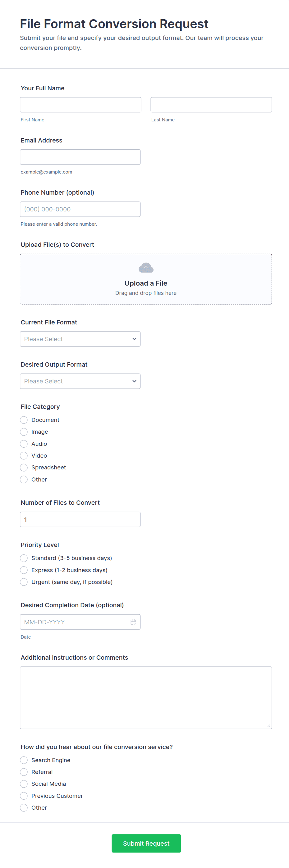Click the First Name input field
Image resolution: width=289 pixels, height=868 pixels.
(80, 105)
